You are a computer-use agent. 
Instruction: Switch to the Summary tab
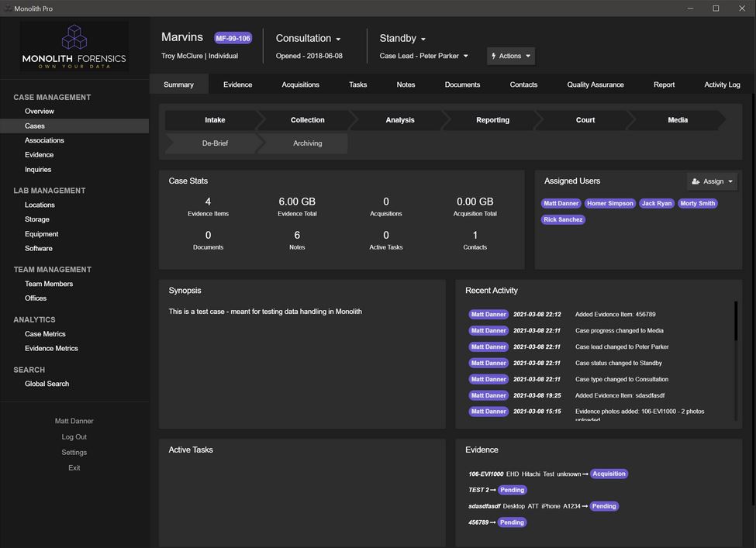click(x=179, y=84)
